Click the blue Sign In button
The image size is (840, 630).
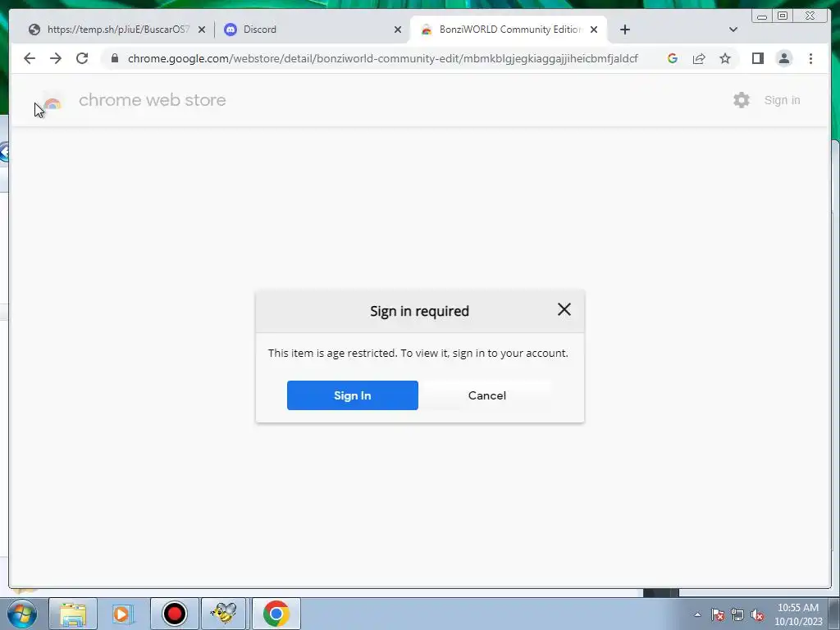(353, 395)
